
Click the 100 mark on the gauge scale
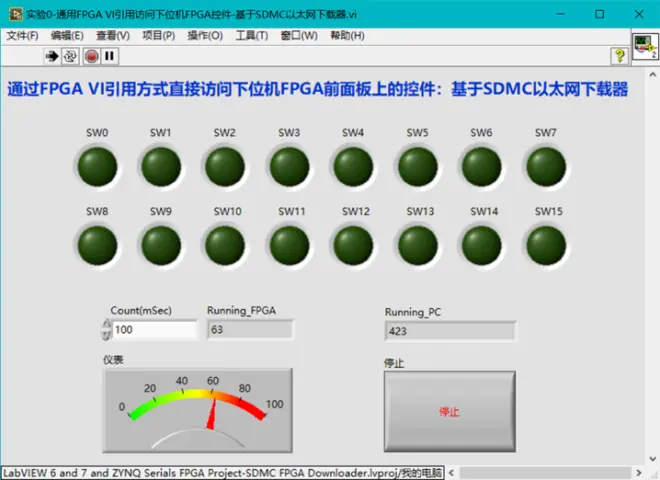pyautogui.click(x=274, y=404)
